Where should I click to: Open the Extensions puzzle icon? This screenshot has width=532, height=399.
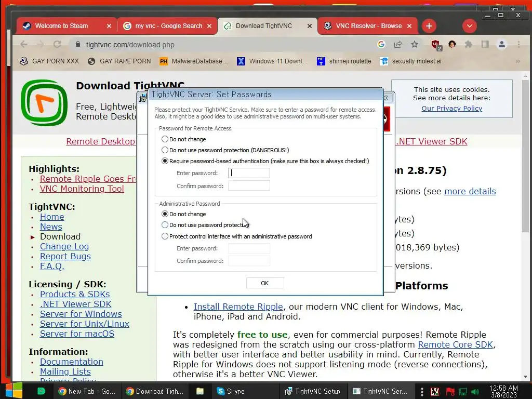469,44
